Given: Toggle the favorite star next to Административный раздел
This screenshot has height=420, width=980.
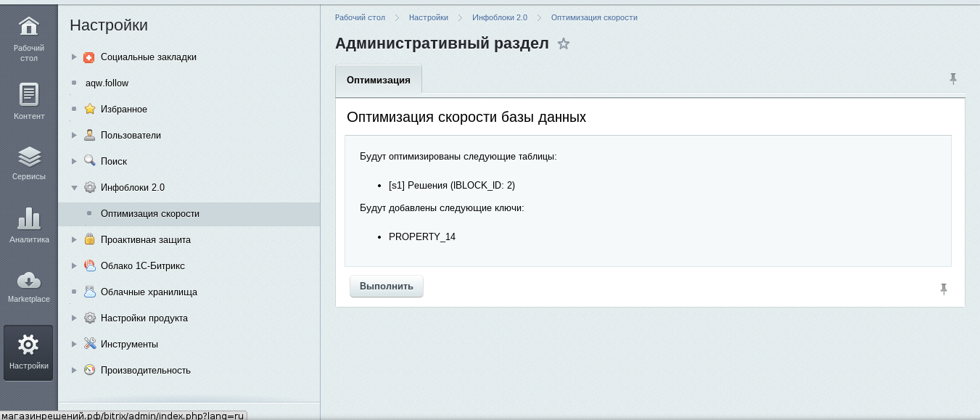Looking at the screenshot, I should coord(564,44).
